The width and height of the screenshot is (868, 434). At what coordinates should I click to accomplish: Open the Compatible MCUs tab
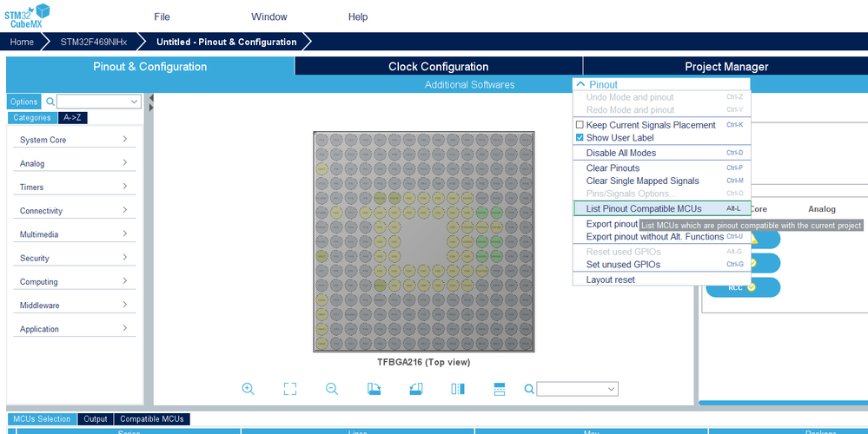tap(152, 419)
